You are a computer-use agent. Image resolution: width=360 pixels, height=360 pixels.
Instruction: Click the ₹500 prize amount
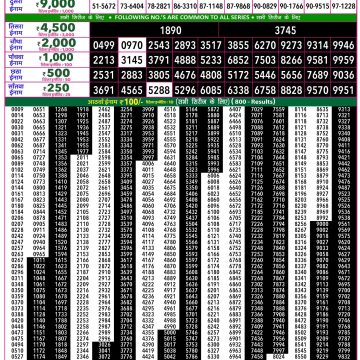[x=57, y=73]
